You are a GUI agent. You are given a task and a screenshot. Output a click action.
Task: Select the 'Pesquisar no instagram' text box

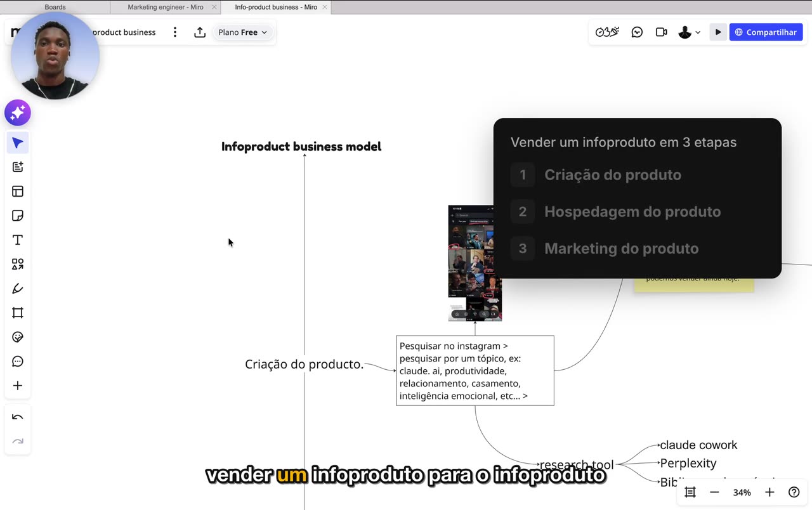475,370
